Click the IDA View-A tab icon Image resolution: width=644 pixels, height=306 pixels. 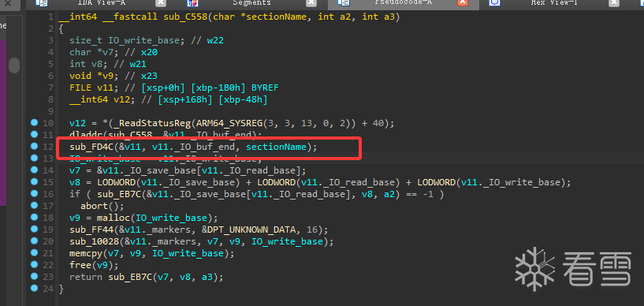coord(41,2)
